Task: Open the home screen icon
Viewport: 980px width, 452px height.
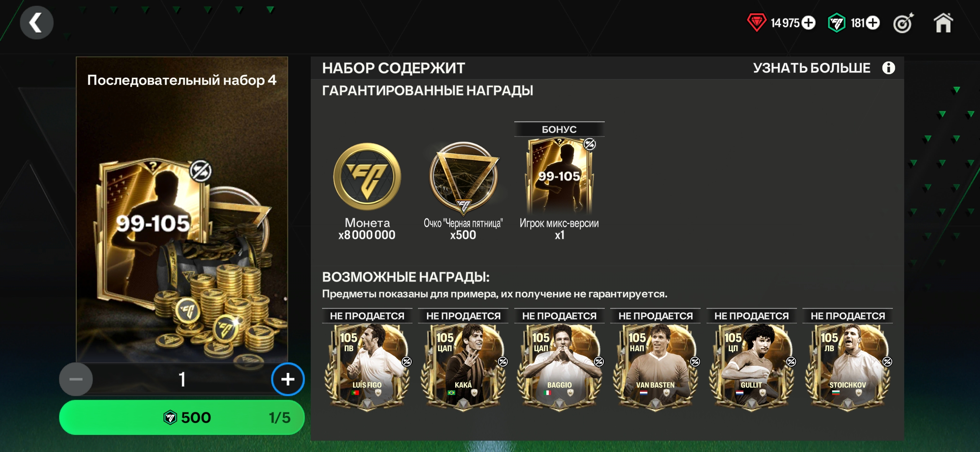Action: pyautogui.click(x=943, y=23)
